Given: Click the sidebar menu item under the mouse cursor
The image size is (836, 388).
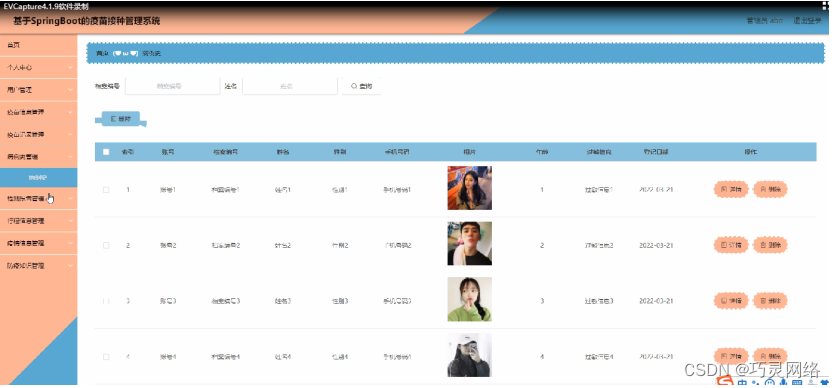Looking at the screenshot, I should pos(38,198).
